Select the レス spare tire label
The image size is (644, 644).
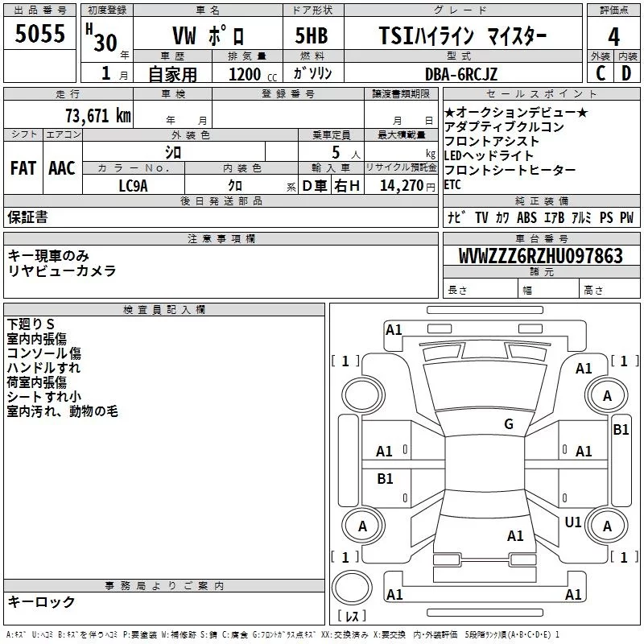coord(352,615)
